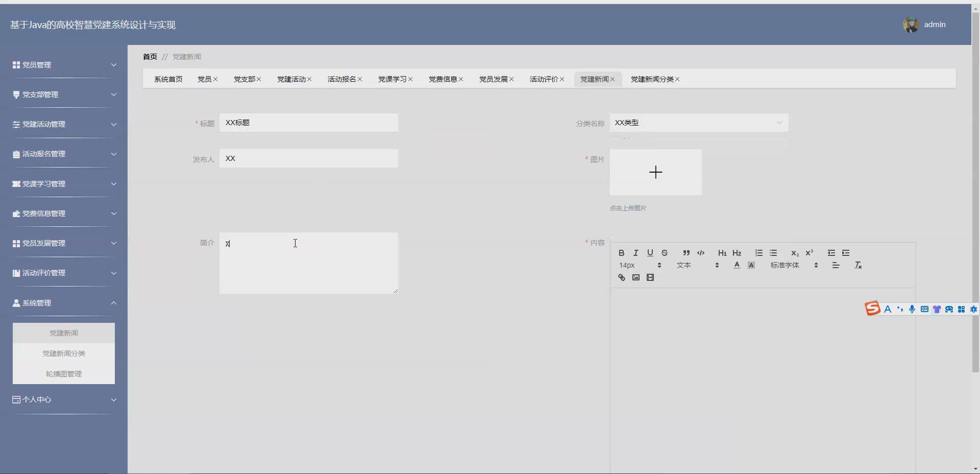This screenshot has height=474, width=980.
Task: Insert a video in editor
Action: coord(650,277)
